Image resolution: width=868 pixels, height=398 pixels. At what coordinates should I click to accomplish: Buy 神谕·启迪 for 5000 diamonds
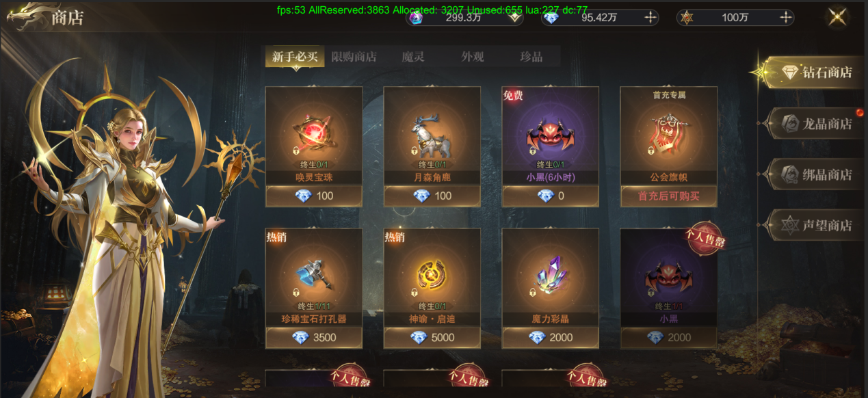(432, 337)
